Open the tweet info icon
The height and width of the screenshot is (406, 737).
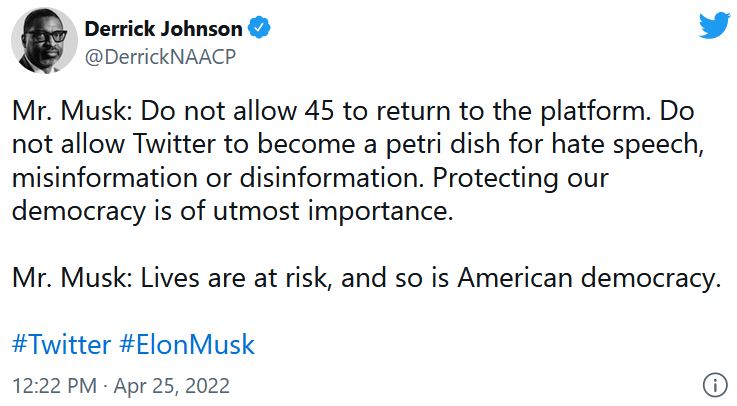(x=714, y=384)
